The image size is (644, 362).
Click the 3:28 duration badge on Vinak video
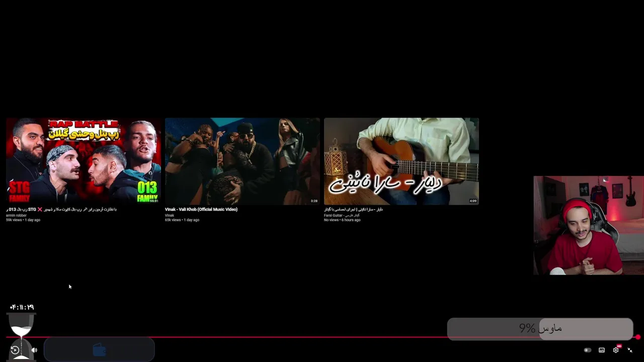314,201
